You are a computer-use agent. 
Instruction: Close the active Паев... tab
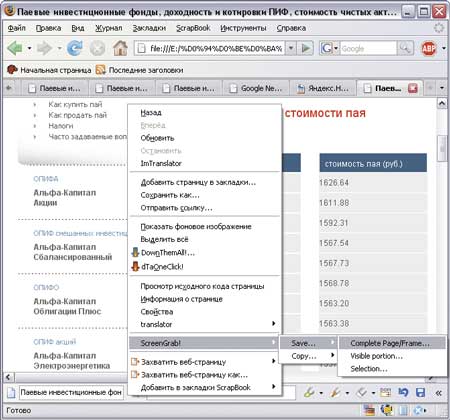[413, 88]
